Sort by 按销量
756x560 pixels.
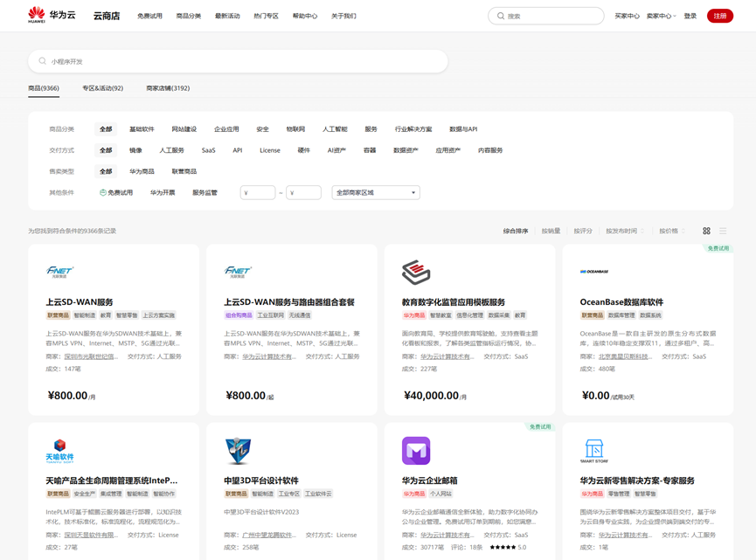(x=551, y=231)
